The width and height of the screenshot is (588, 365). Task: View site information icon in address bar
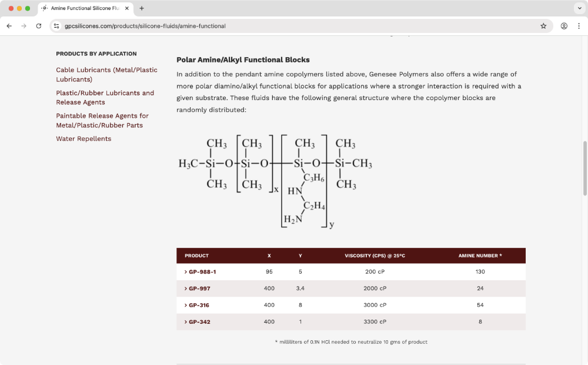point(56,26)
